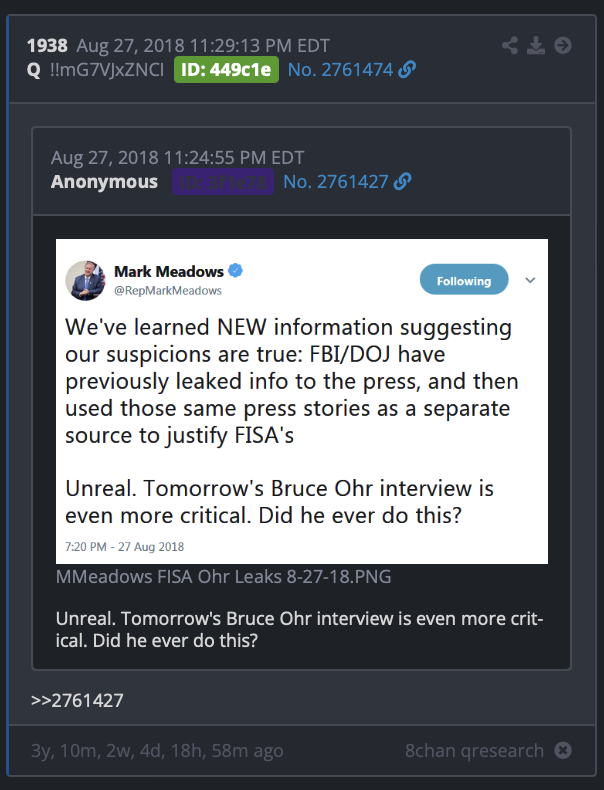Click the circled X icon beside 8chan qresearch
Image resolution: width=604 pixels, height=790 pixels.
pos(563,750)
